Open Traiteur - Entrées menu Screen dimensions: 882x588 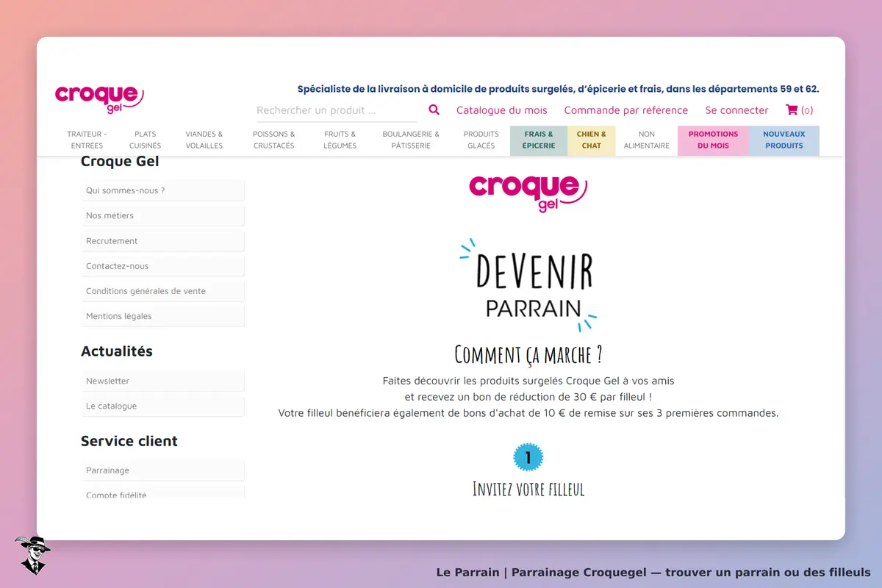tap(87, 140)
